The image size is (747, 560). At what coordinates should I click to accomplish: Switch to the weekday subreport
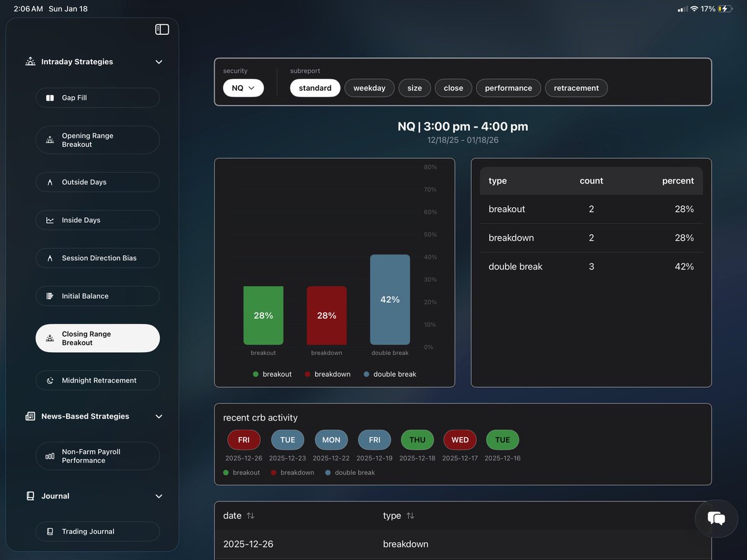pyautogui.click(x=369, y=88)
